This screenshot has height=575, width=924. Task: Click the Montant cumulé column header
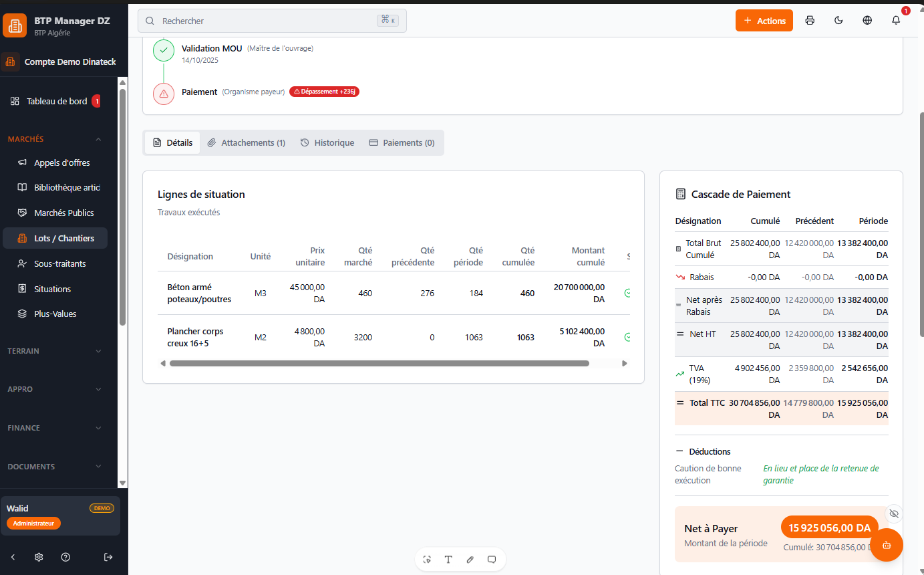pyautogui.click(x=588, y=256)
